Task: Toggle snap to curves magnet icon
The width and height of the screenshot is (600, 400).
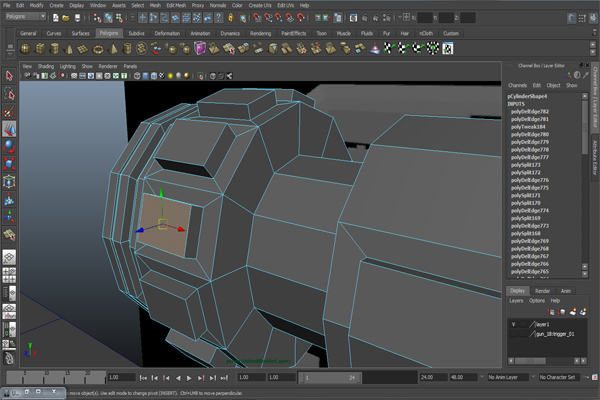Action: coord(268,18)
